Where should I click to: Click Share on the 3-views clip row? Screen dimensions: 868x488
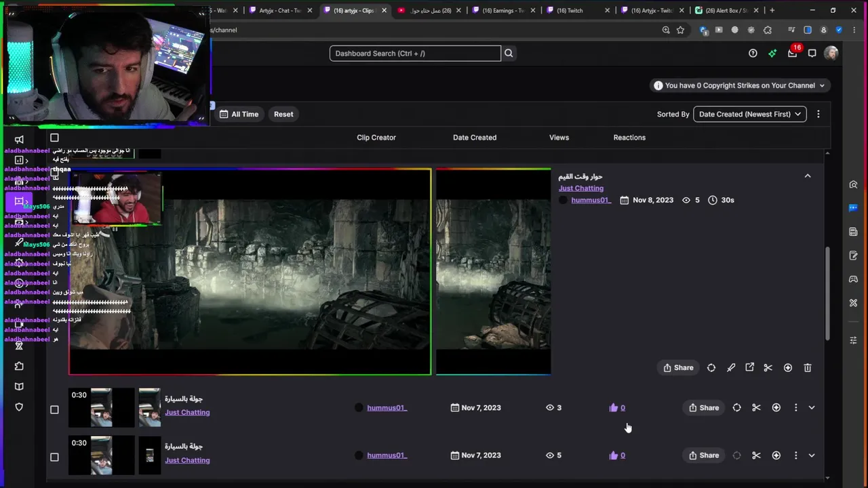703,407
